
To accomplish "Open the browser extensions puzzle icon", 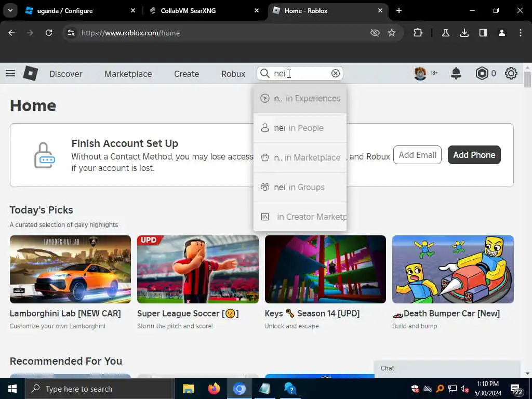I will [418, 33].
